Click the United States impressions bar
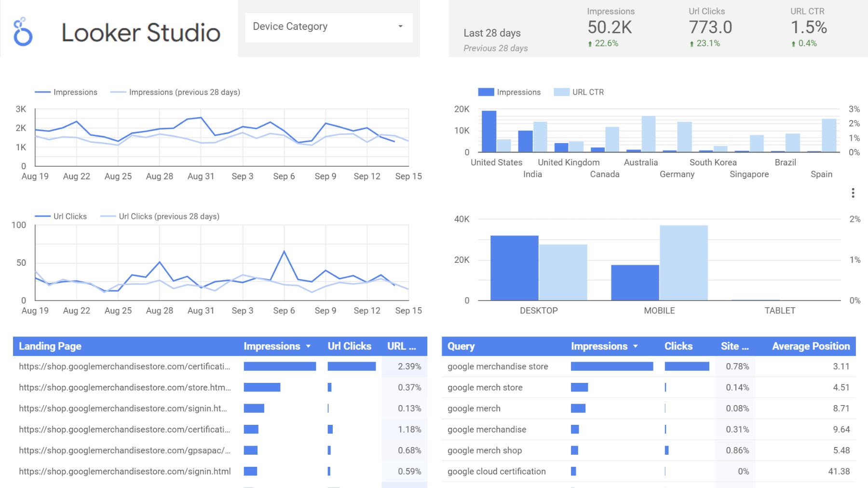Image resolution: width=868 pixels, height=488 pixels. click(489, 132)
